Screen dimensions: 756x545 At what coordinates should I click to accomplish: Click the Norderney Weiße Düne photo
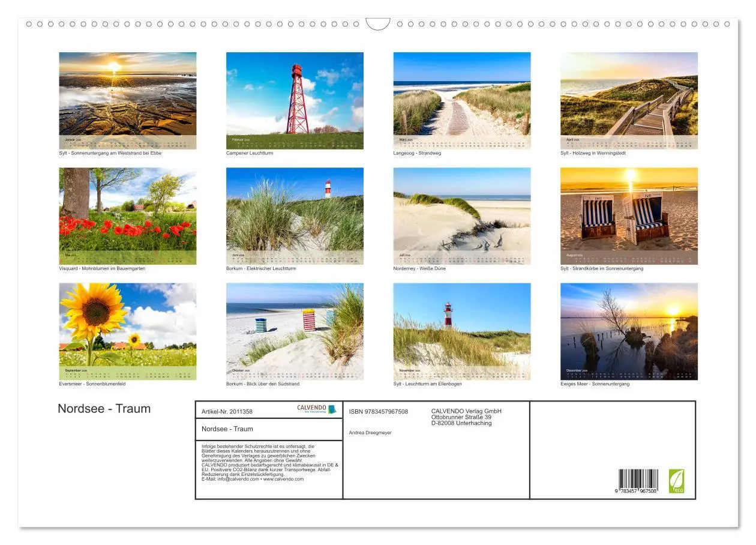462,216
